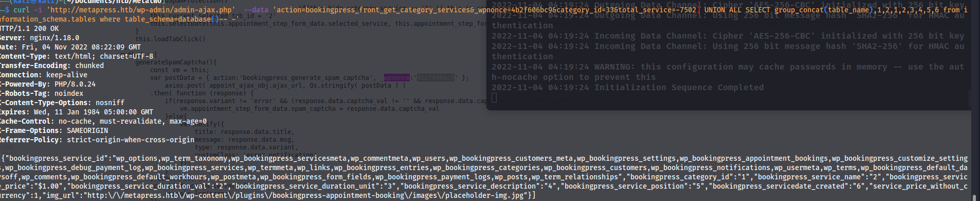Click the 'Expires: Wed, 11 Jan 1984' header line

click(77, 112)
